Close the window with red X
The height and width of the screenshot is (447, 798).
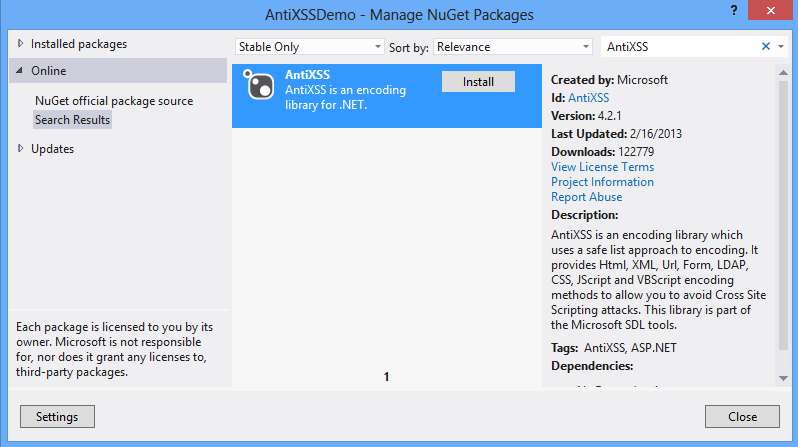[x=771, y=10]
